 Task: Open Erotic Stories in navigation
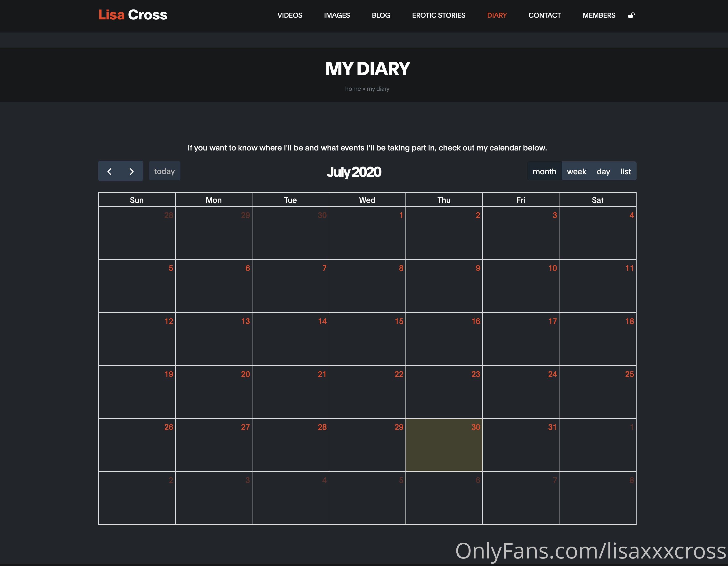click(x=439, y=15)
